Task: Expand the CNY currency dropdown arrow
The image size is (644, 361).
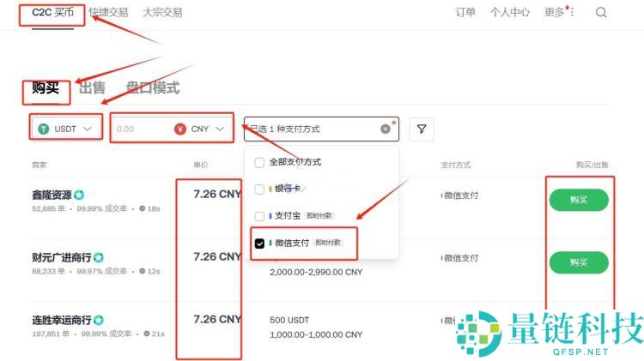Action: (220, 129)
